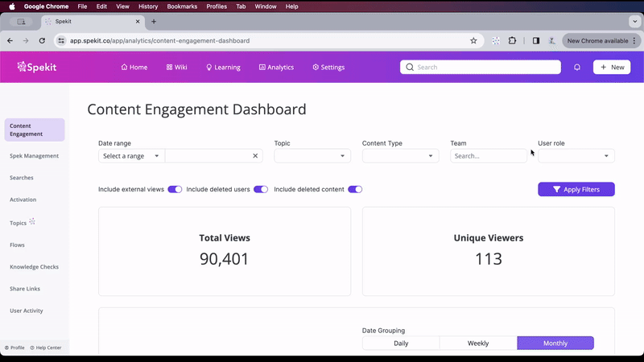This screenshot has width=644, height=362.
Task: Expand the User role dropdown
Action: [576, 156]
